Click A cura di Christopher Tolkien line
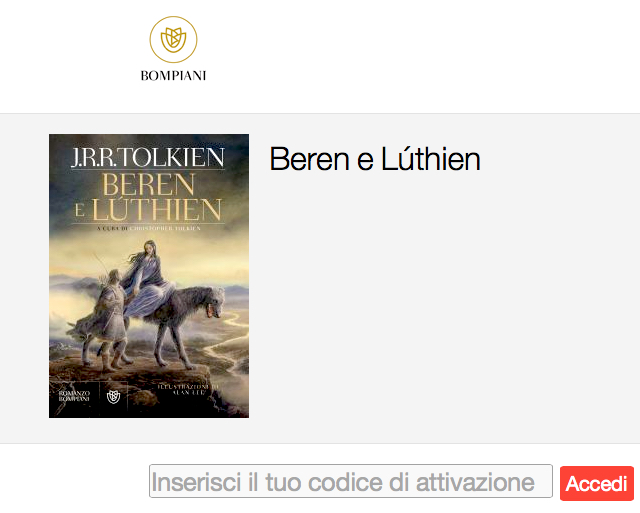Screen dimensions: 640x513 149,229
